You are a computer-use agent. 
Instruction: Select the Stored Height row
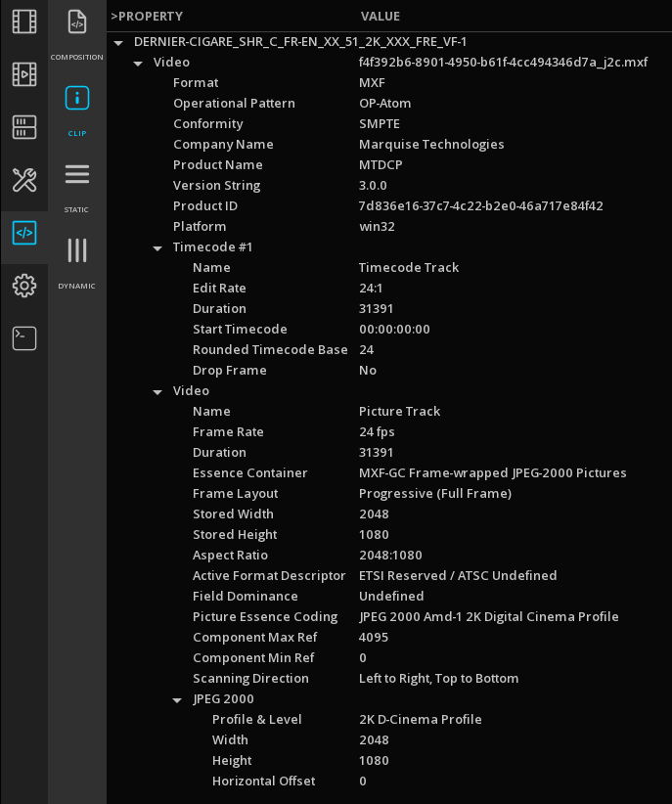click(x=389, y=535)
